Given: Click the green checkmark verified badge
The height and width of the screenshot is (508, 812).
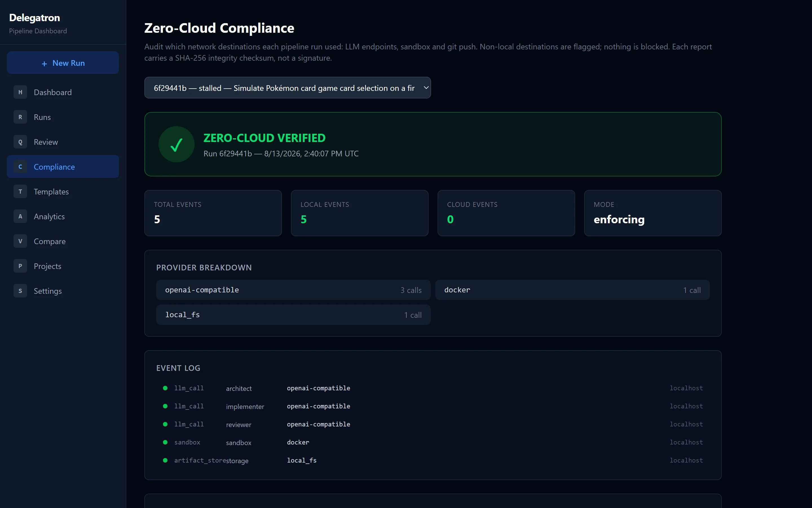Looking at the screenshot, I should click(176, 144).
